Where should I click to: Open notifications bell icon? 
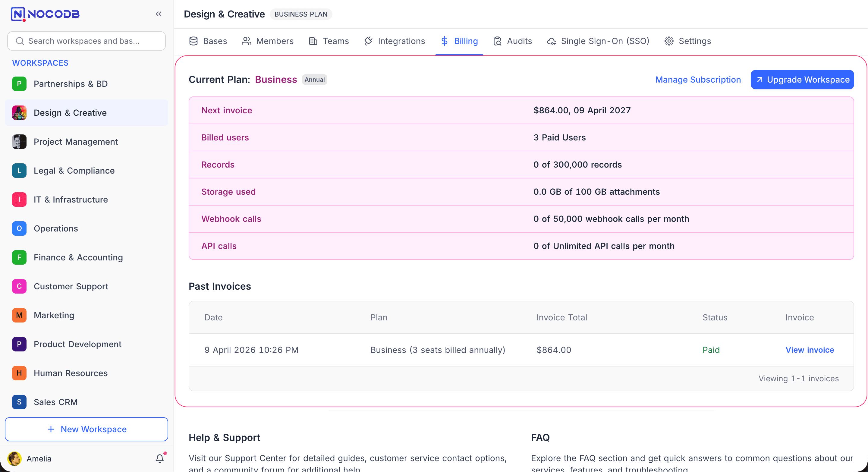(x=160, y=458)
